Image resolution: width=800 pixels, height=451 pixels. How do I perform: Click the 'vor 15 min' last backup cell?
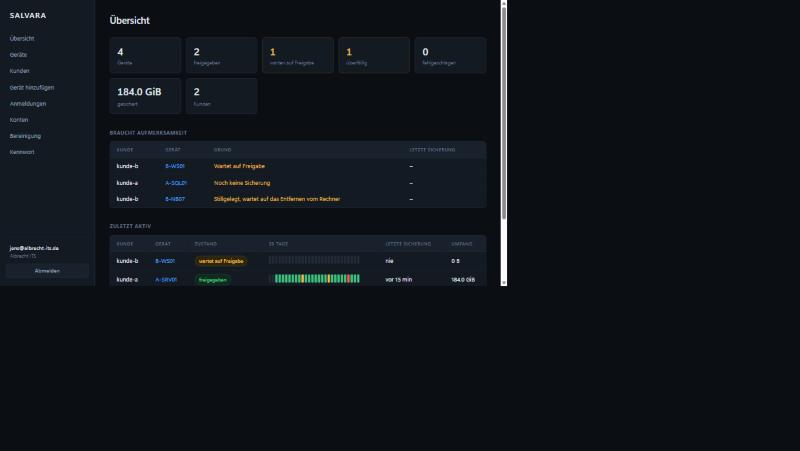(x=398, y=280)
